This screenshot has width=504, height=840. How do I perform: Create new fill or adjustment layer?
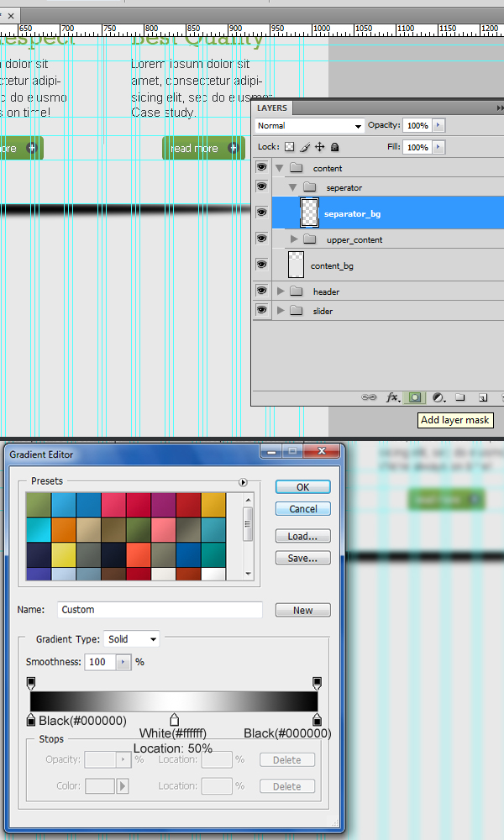tap(439, 397)
